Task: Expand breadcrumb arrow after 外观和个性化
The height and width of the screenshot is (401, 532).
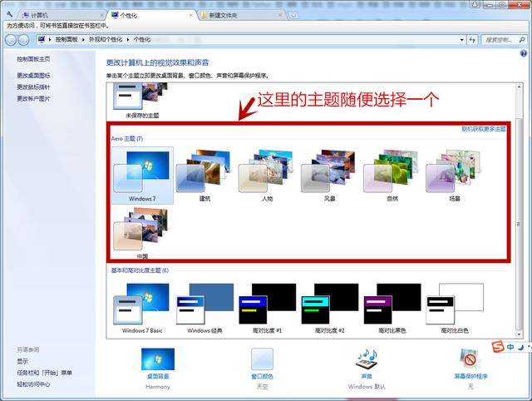Action: [x=128, y=40]
